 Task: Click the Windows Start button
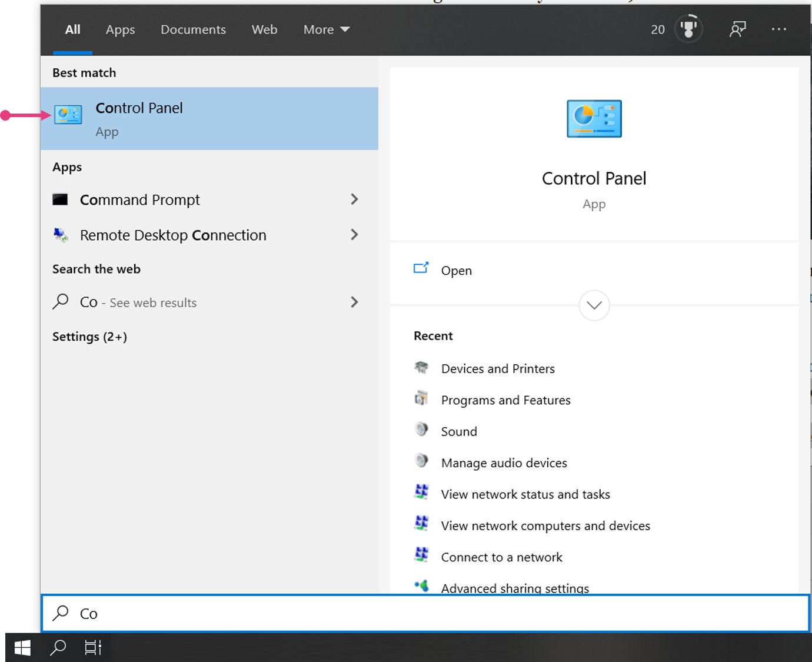point(22,648)
